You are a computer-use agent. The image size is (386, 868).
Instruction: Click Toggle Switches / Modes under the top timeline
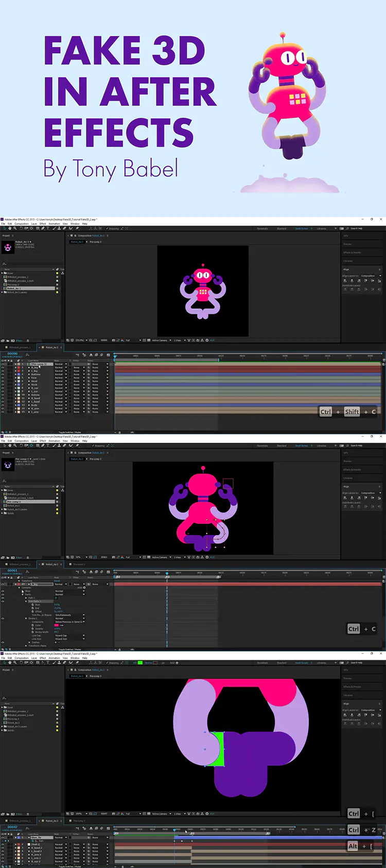click(70, 432)
